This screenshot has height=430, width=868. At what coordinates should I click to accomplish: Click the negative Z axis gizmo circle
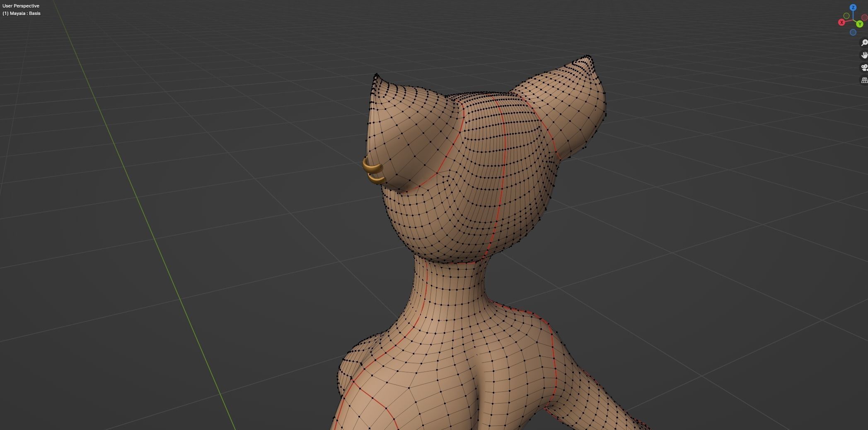pos(853,32)
